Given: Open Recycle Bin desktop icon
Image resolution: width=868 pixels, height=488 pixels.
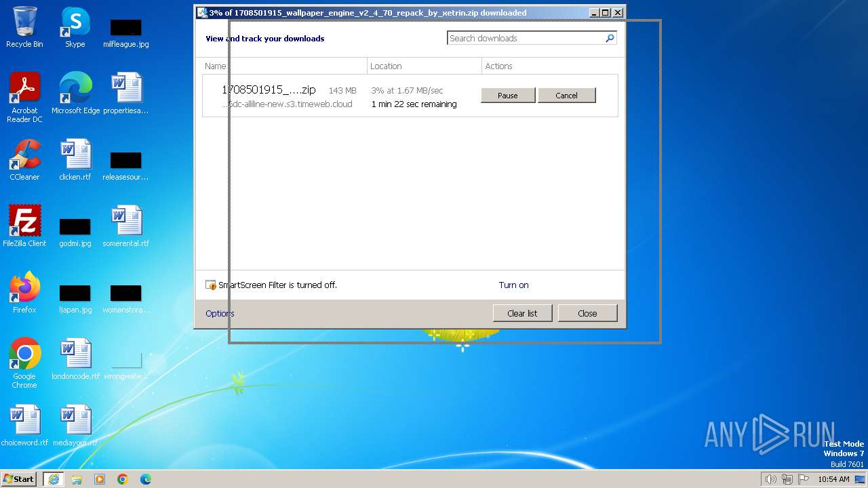Looking at the screenshot, I should pyautogui.click(x=24, y=27).
